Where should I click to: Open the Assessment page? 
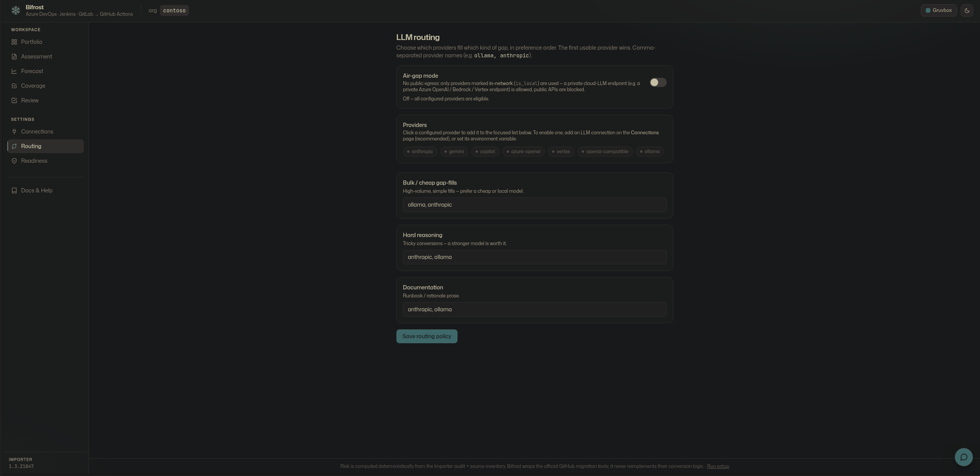point(45,57)
